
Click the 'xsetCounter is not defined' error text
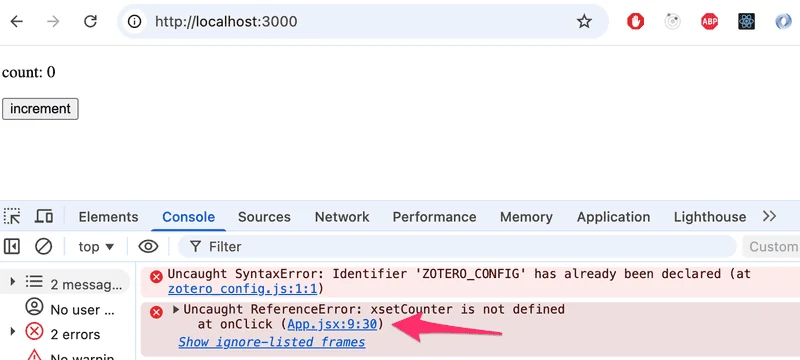pos(467,309)
